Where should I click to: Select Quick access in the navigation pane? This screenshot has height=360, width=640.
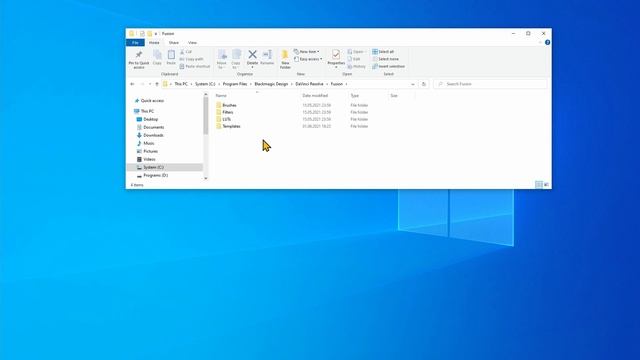pyautogui.click(x=152, y=100)
